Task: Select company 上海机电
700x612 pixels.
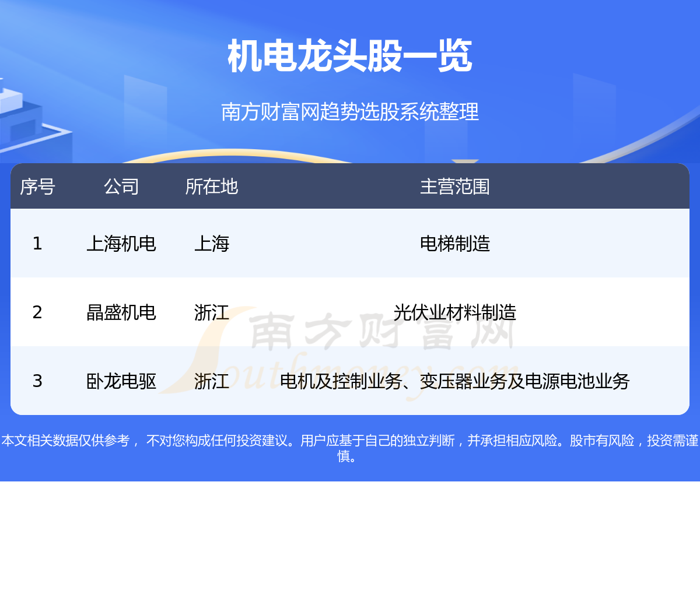Action: point(121,243)
